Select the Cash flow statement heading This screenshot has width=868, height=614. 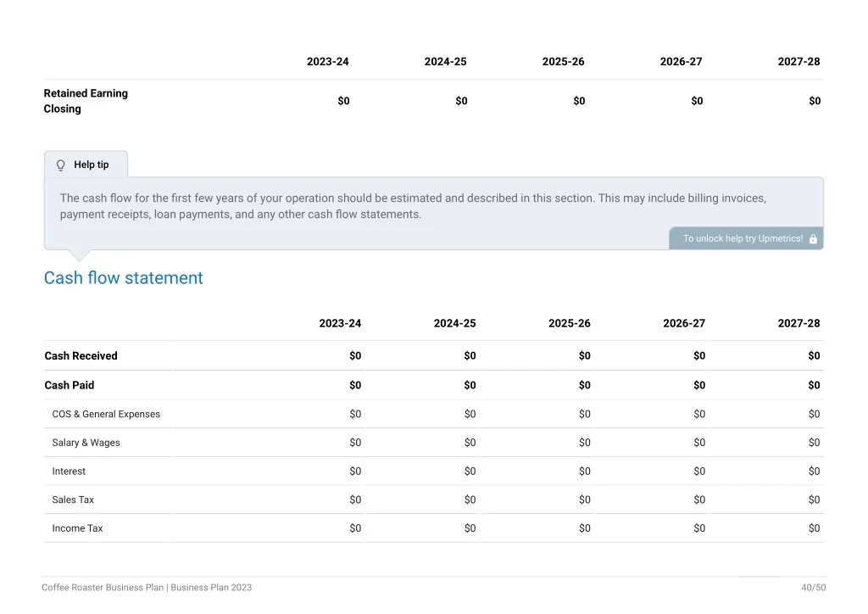[124, 278]
